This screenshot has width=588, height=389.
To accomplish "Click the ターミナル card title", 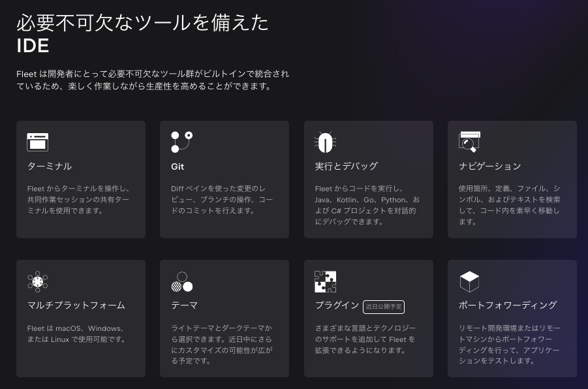I will (50, 166).
